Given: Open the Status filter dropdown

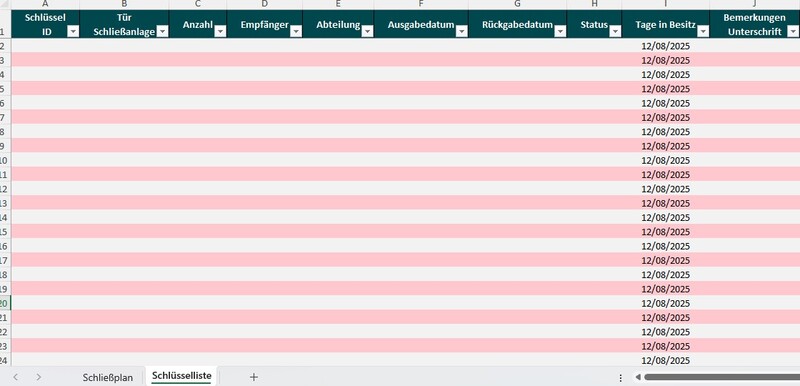Looking at the screenshot, I should [615, 32].
